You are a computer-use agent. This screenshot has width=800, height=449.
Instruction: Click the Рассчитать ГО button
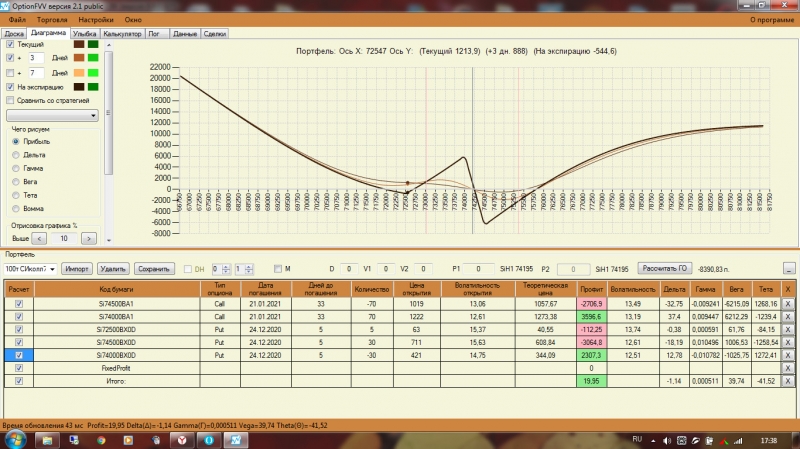click(665, 268)
